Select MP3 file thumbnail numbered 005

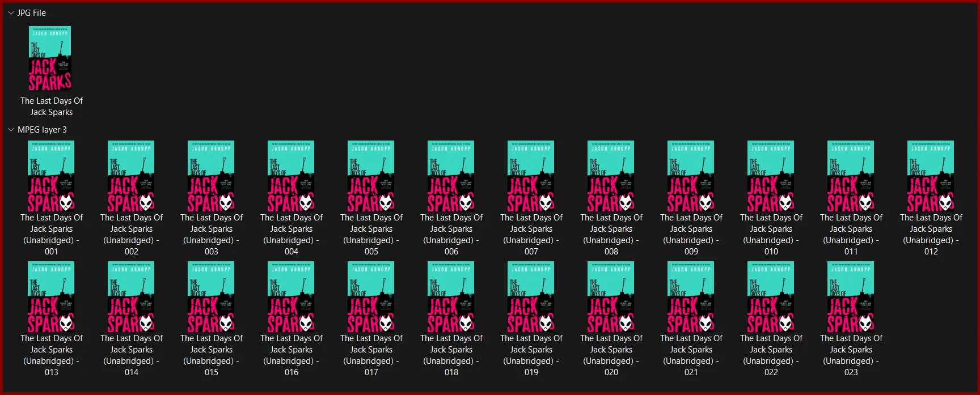click(x=371, y=176)
